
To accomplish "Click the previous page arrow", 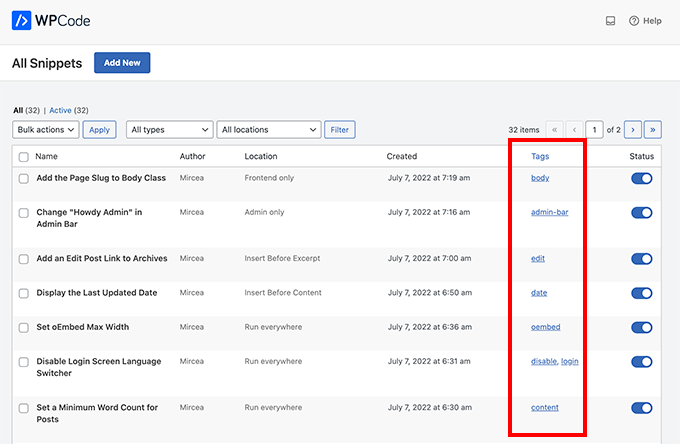I will (x=574, y=130).
